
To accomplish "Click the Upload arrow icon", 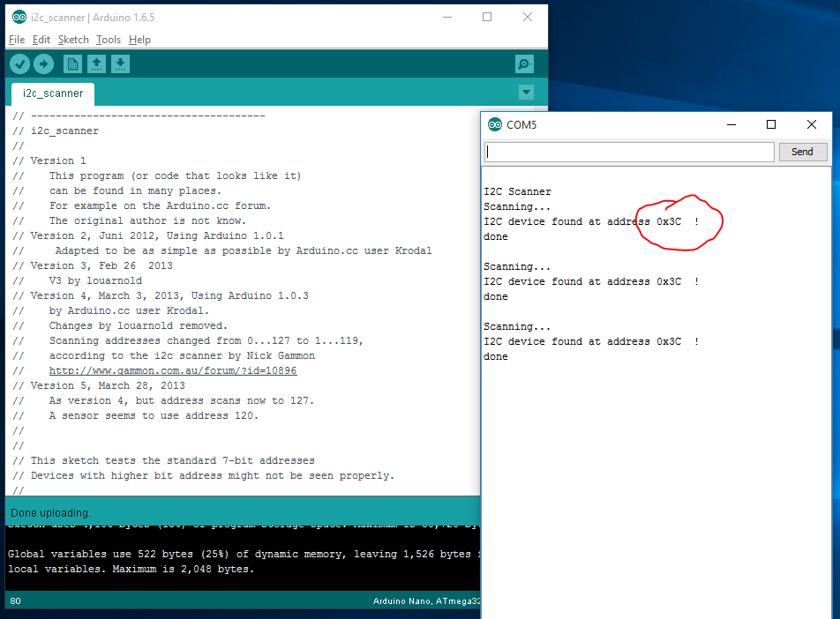I will 43,64.
